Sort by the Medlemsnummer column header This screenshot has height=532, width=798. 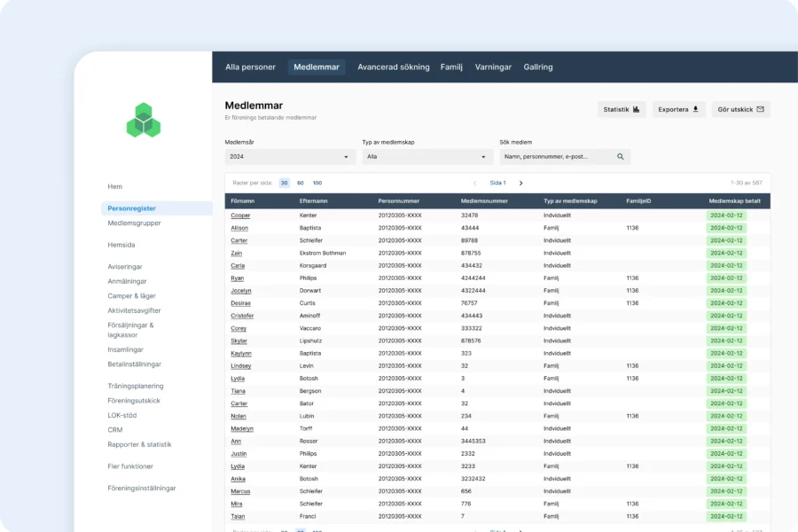pos(484,201)
